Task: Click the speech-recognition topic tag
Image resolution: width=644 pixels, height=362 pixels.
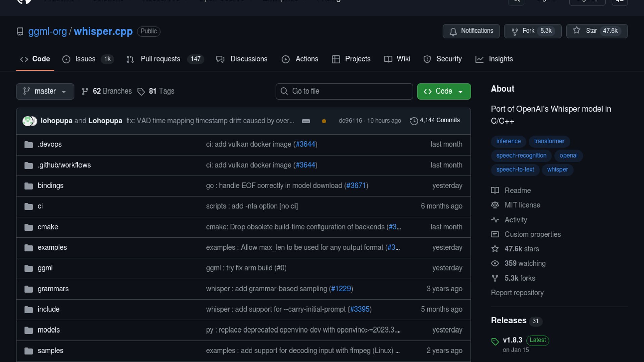Action: 521,156
